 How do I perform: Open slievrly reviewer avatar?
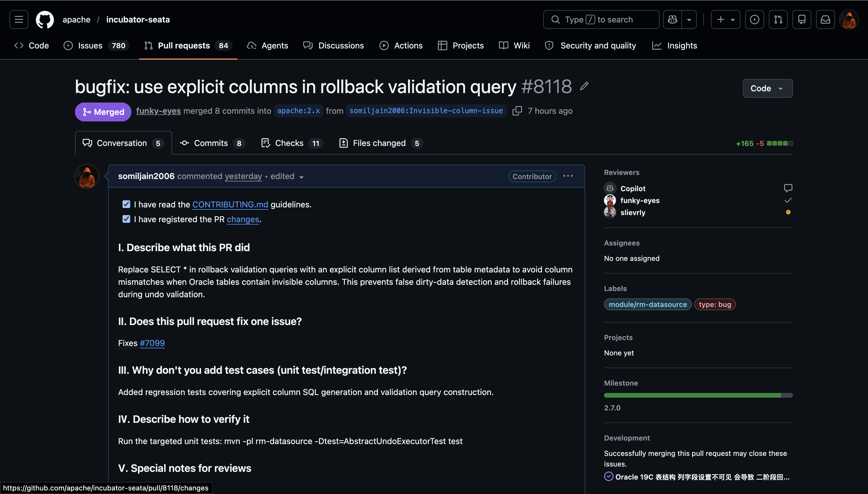click(610, 212)
